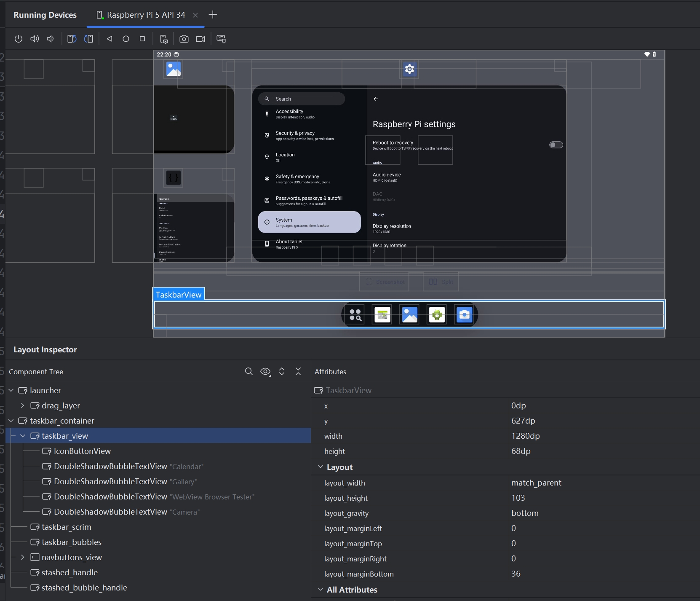Collapse the All Attributes section
The height and width of the screenshot is (601, 700).
[x=321, y=590]
